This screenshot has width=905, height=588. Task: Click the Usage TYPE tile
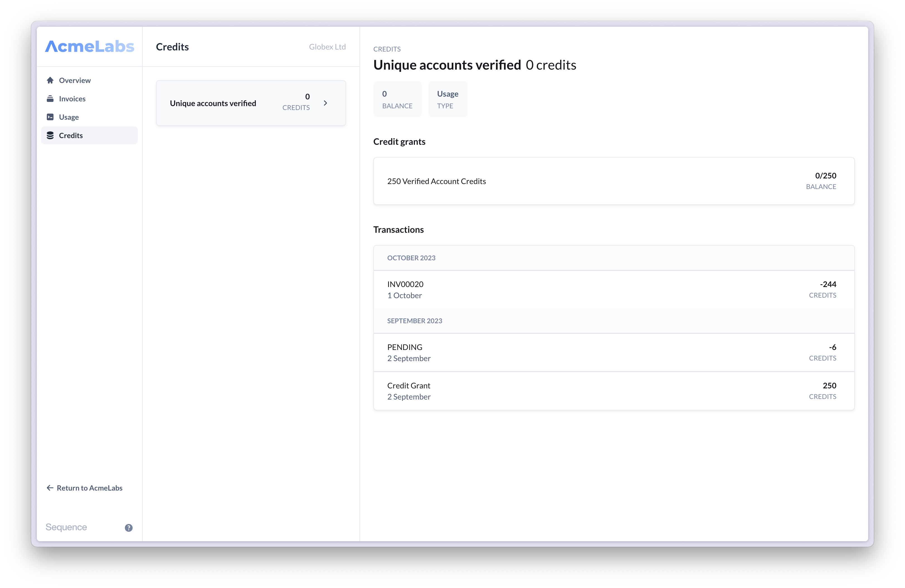tap(447, 99)
